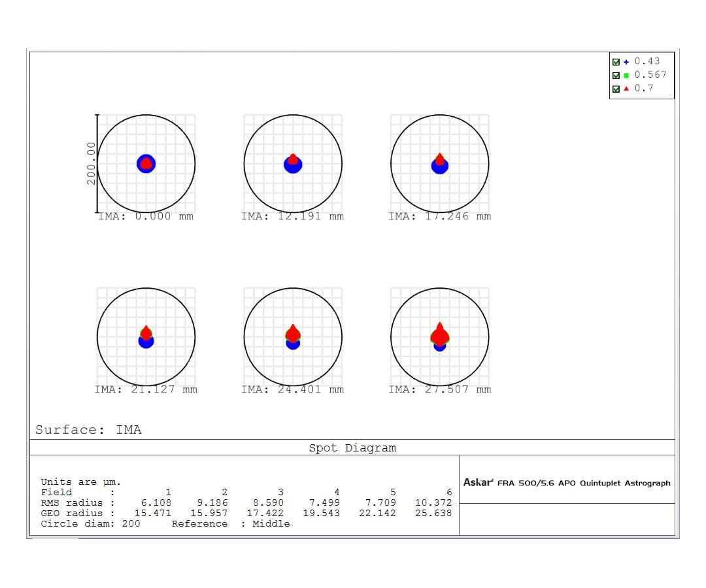Click the green square legend marker
The image size is (706, 588).
pos(626,75)
